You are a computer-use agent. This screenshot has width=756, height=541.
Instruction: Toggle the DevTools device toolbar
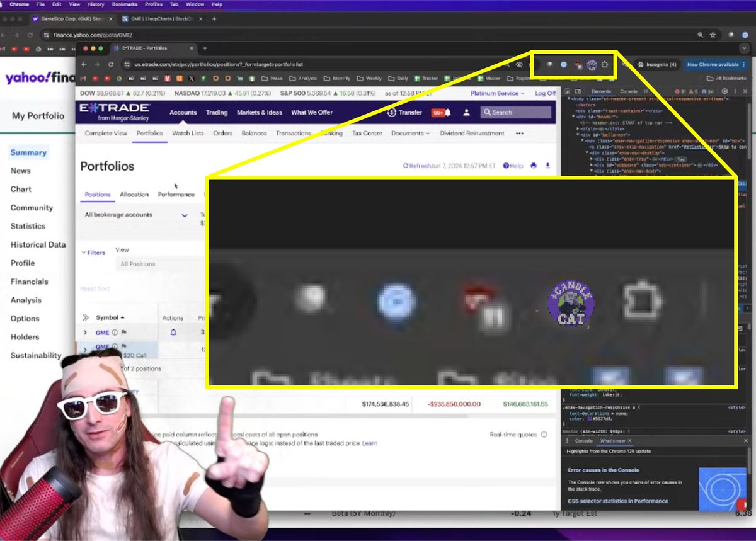point(578,91)
